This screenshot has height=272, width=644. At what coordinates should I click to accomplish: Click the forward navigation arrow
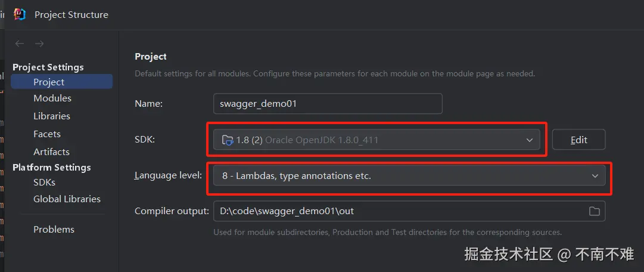[x=39, y=44]
